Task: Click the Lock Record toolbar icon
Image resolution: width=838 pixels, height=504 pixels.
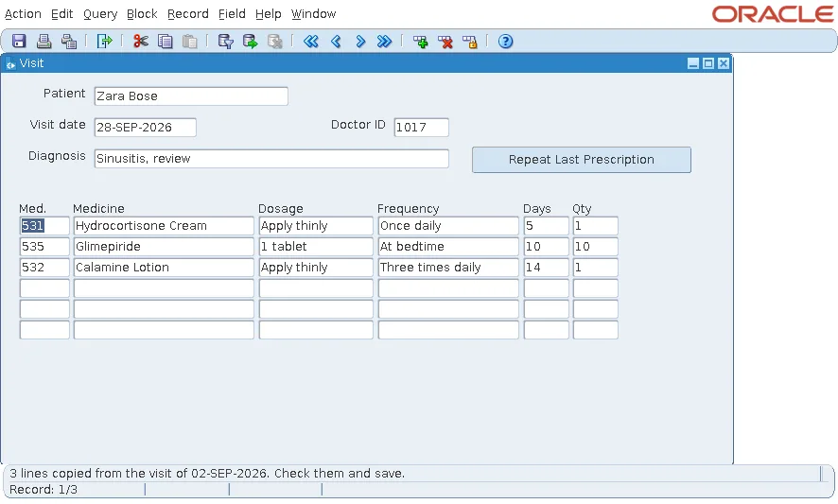Action: 470,42
